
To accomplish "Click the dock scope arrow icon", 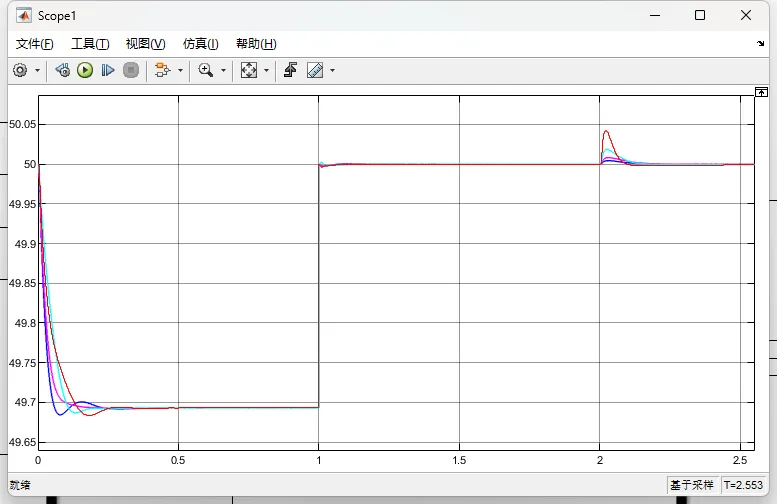I will (761, 44).
